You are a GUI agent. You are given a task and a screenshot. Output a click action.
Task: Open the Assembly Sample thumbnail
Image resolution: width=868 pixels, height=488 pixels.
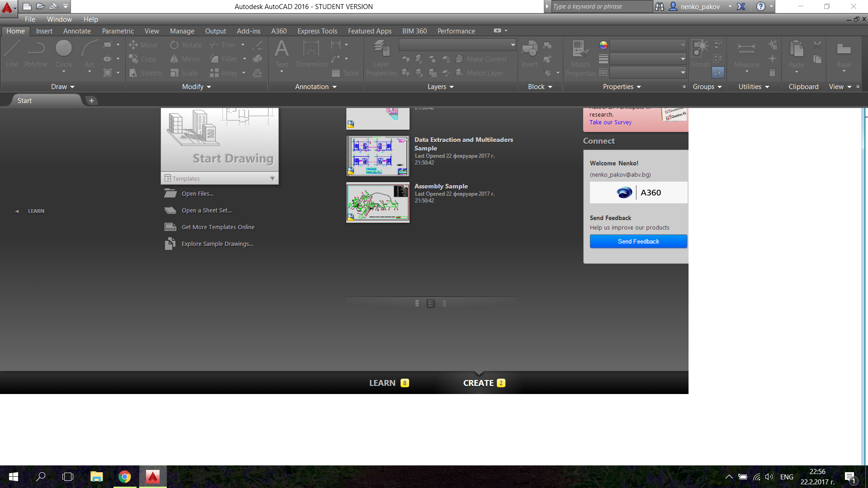click(378, 202)
